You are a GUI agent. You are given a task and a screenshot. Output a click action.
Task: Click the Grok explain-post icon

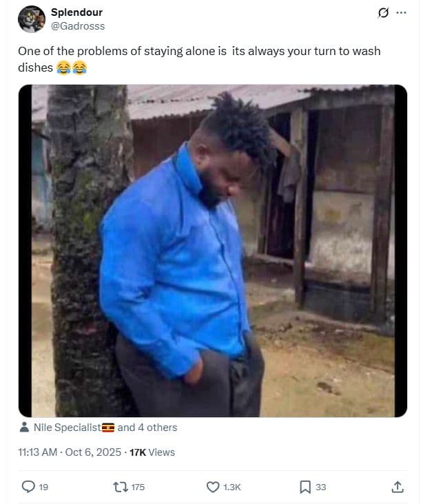384,13
